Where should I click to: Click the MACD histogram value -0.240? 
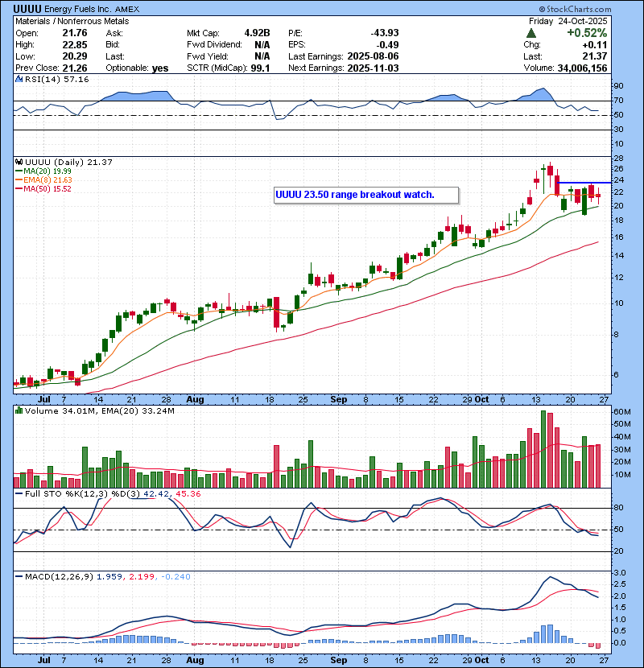point(176,577)
